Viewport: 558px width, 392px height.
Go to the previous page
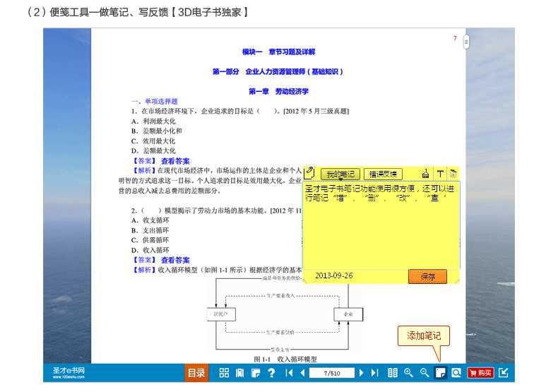click(302, 373)
